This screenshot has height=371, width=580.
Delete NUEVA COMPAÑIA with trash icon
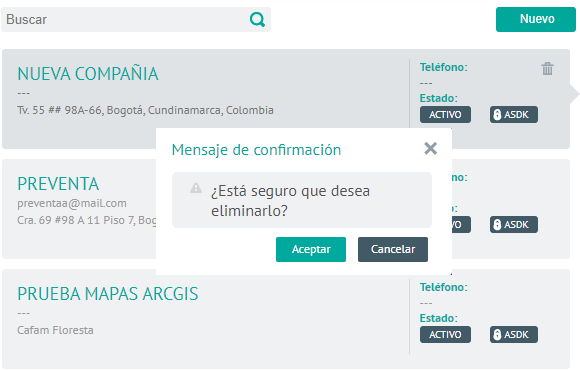click(x=547, y=68)
